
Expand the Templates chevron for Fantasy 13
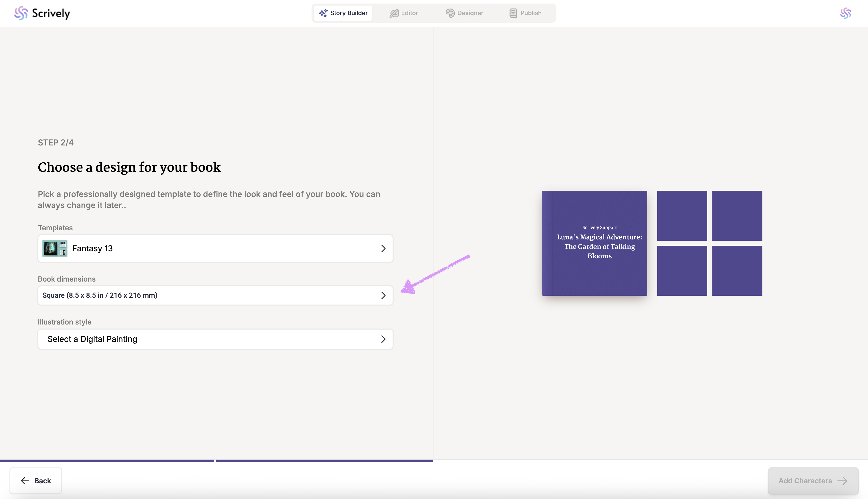[x=383, y=248]
